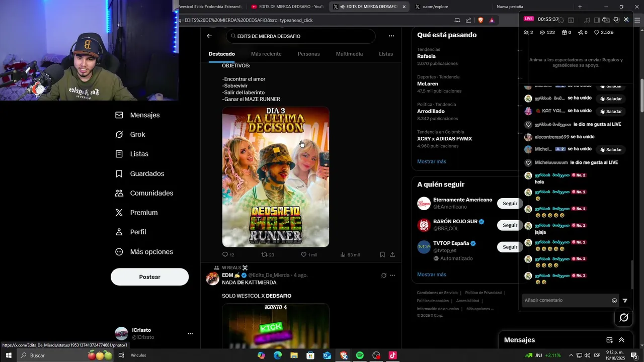The image size is (644, 362).
Task: Open Perfil in the sidebar
Action: (x=131, y=232)
